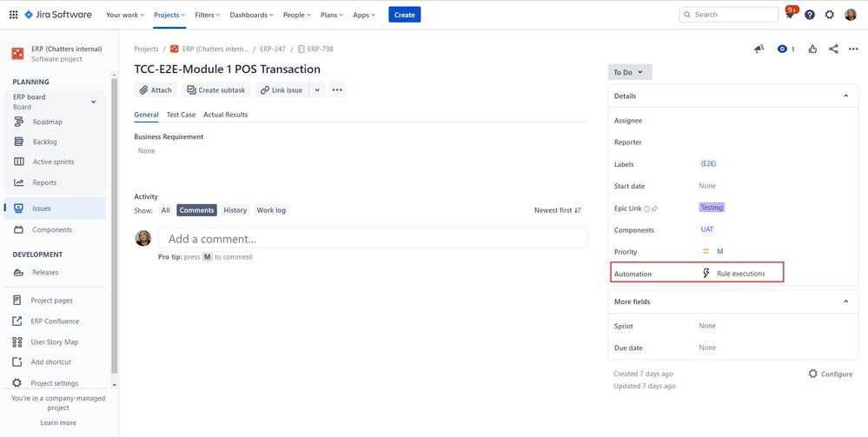Click the Project settings gear icon
868x437 pixels.
click(x=17, y=383)
